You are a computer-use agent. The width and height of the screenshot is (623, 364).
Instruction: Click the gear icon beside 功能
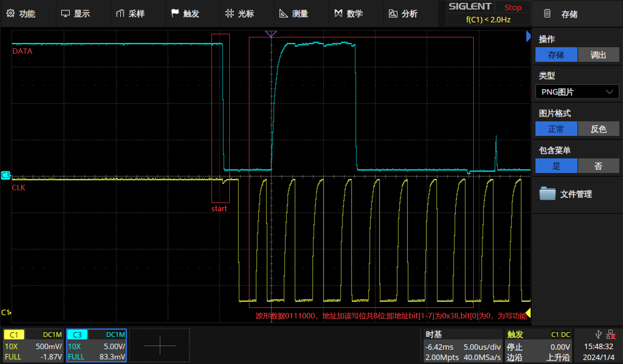pos(11,14)
